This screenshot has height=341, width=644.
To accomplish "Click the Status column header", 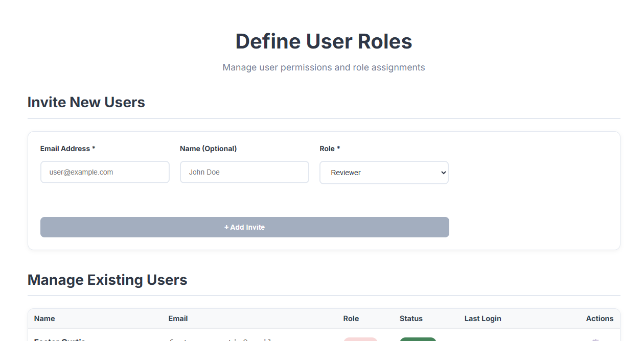I will click(411, 319).
